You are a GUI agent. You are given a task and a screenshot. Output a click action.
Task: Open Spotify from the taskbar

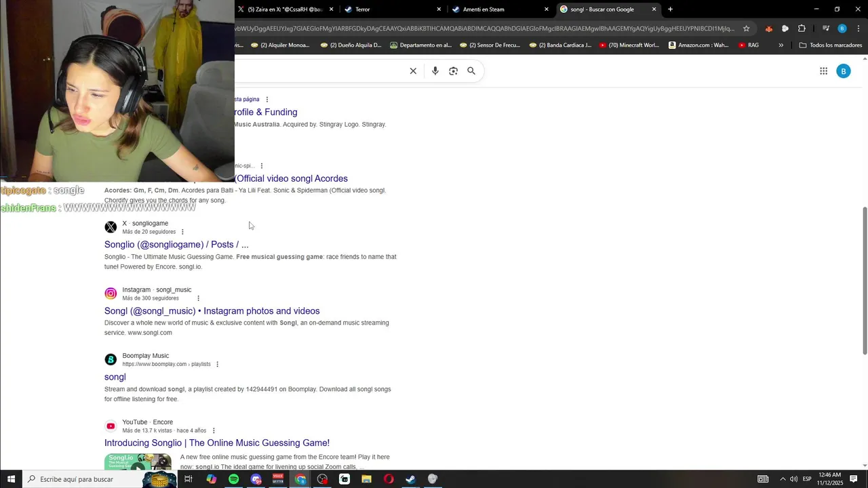[234, 479]
